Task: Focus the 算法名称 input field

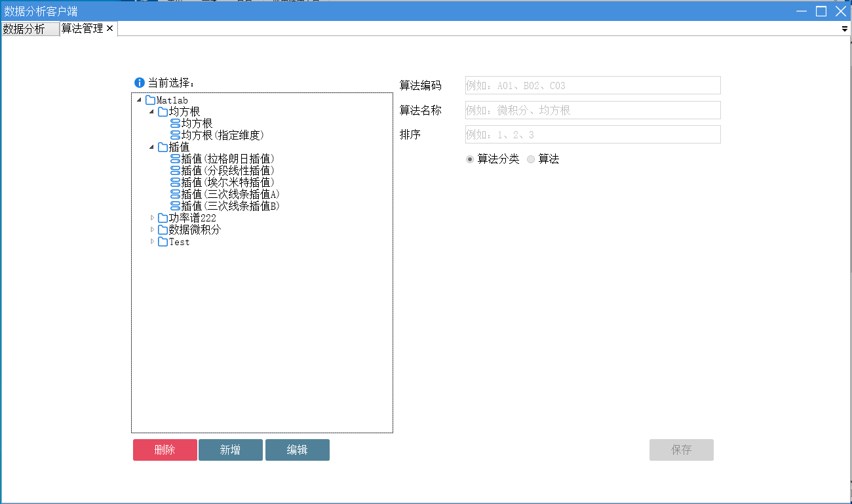Action: pyautogui.click(x=593, y=110)
